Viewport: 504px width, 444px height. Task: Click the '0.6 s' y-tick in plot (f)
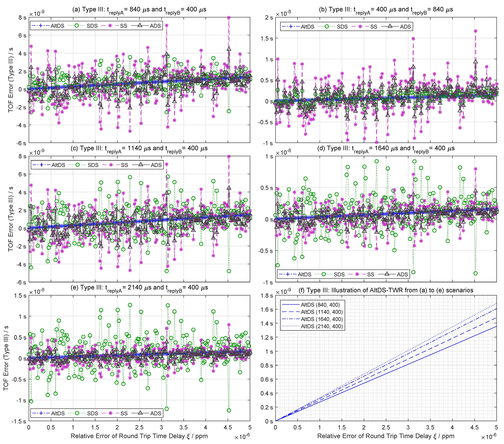pyautogui.click(x=266, y=379)
